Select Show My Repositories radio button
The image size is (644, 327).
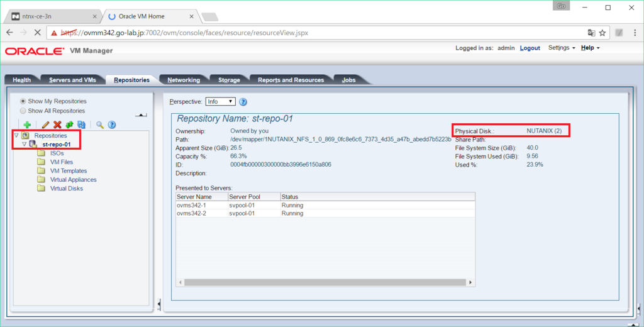pos(23,101)
